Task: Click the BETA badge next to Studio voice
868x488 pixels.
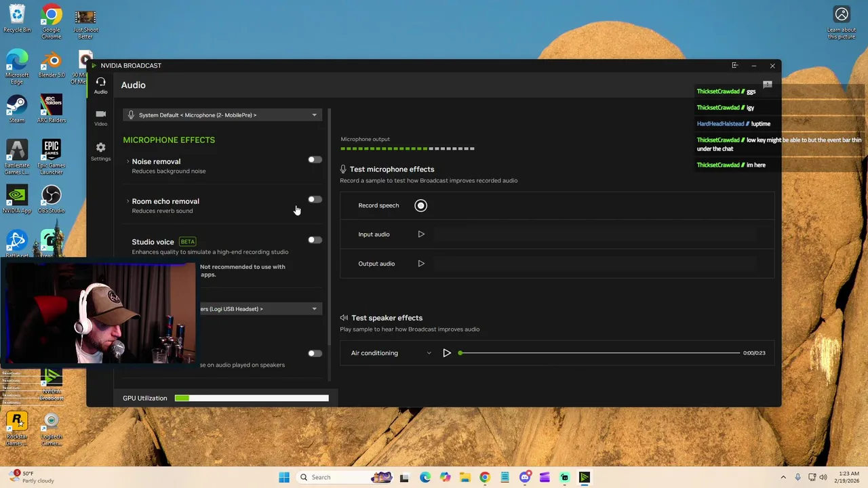Action: 188,242
